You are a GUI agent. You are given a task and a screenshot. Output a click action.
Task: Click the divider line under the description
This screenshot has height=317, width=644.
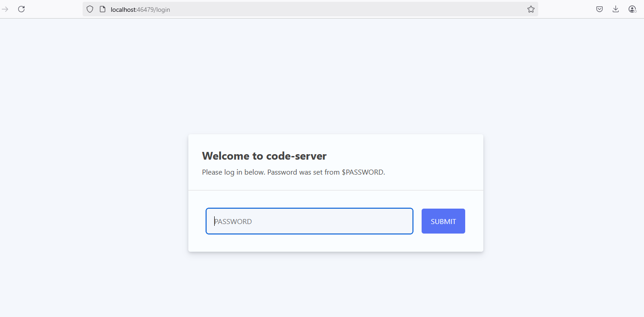point(335,190)
